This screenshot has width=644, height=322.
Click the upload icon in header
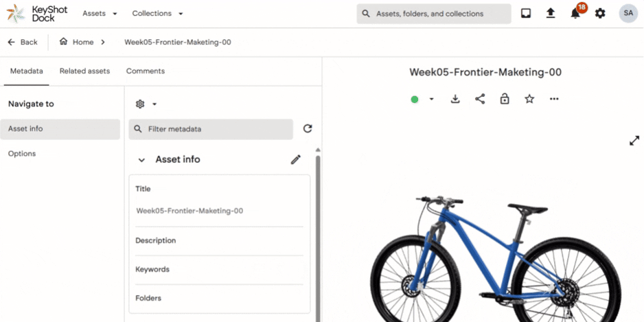click(x=551, y=14)
